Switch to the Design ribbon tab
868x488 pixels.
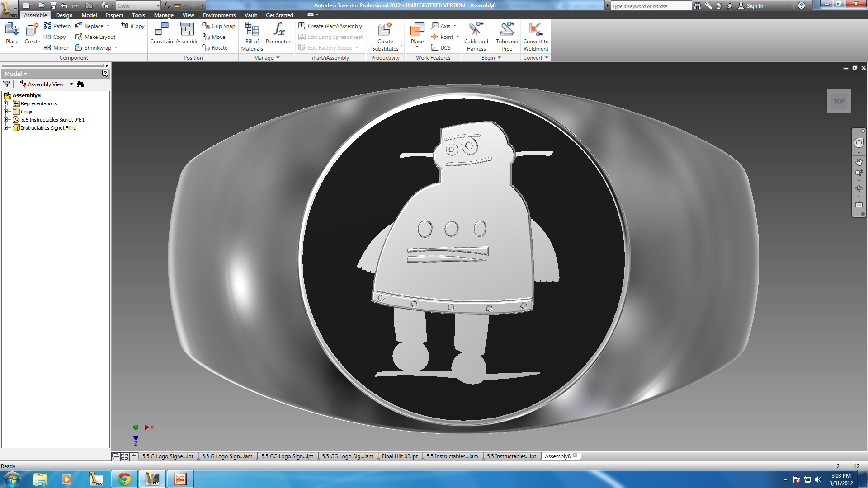click(x=64, y=15)
